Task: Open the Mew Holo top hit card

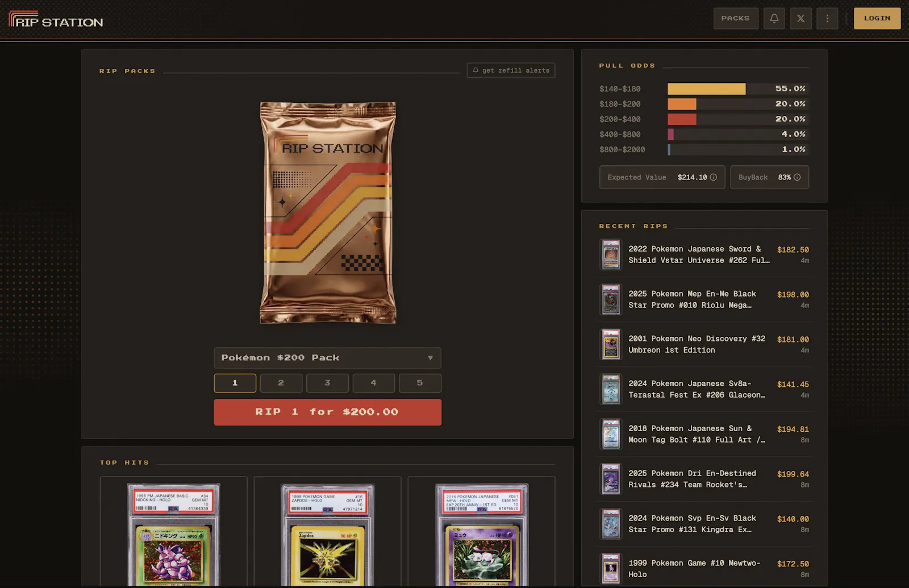Action: [x=481, y=532]
